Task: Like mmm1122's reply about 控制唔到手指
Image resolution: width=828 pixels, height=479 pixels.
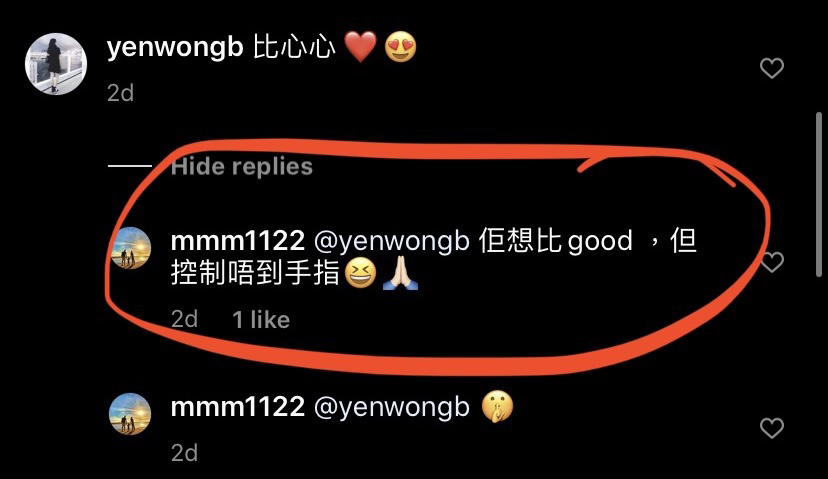Action: [773, 262]
